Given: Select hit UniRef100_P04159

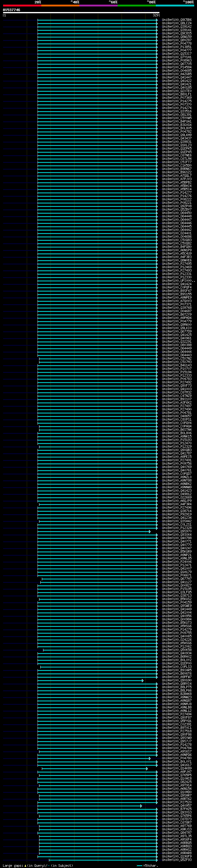Looking at the screenshot, I should pyautogui.click(x=176, y=602).
